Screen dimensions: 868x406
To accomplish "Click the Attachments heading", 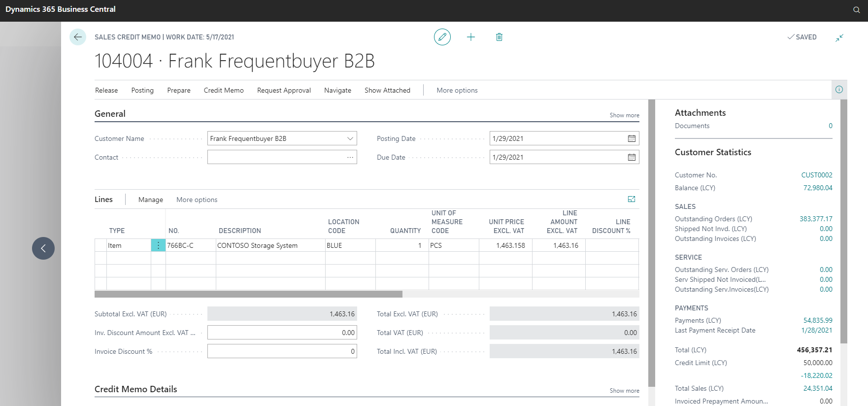I will pos(700,113).
